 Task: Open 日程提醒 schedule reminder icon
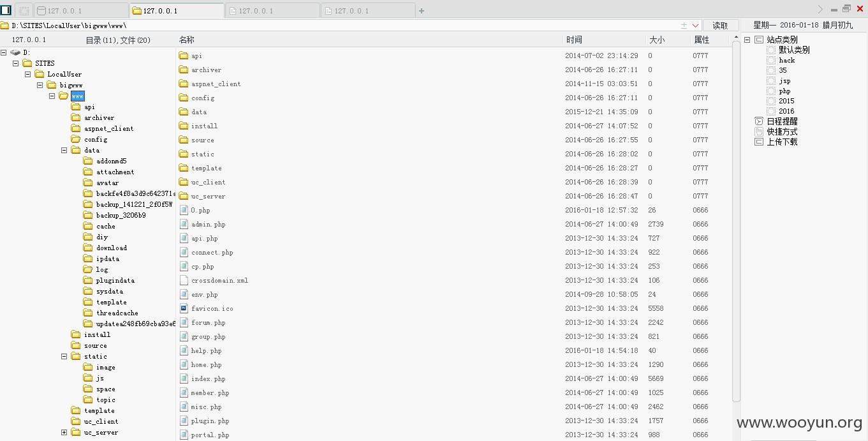tap(759, 121)
